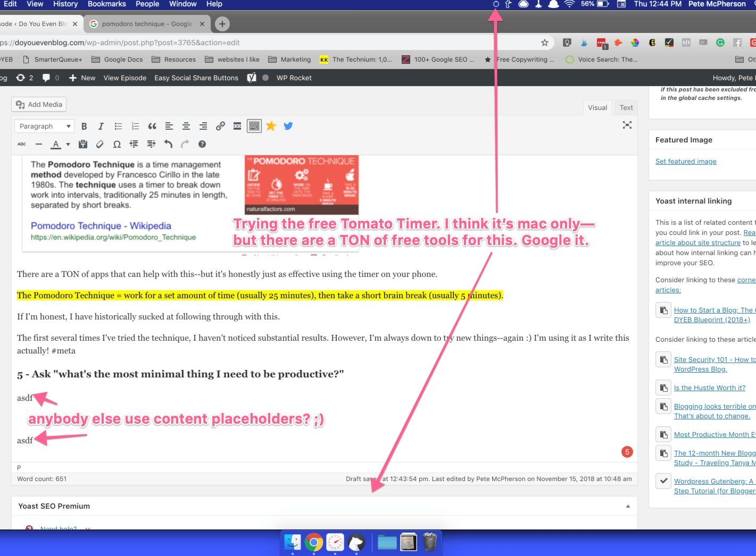Insert a horizontal line
Viewport: 756px width, 556px height.
click(x=39, y=144)
